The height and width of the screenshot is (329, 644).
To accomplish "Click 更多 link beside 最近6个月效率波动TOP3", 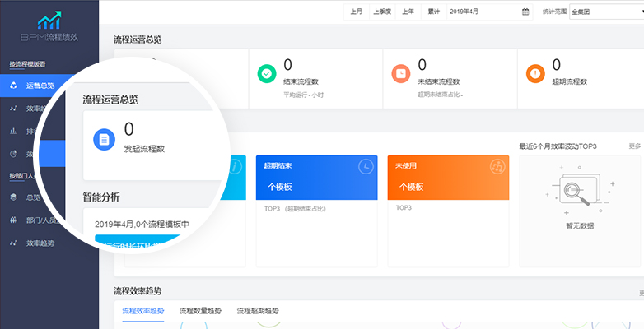I will coord(635,146).
